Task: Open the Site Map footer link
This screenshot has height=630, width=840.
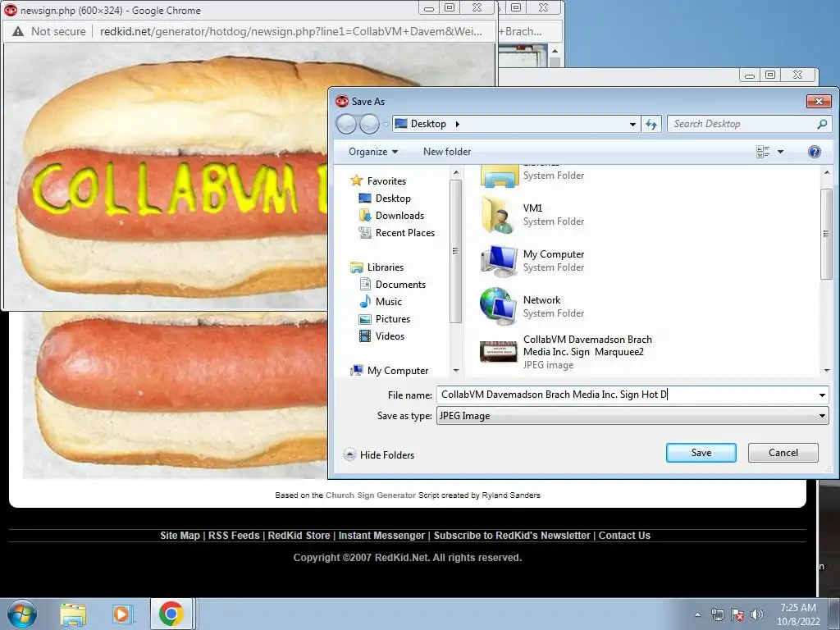Action: (x=180, y=535)
